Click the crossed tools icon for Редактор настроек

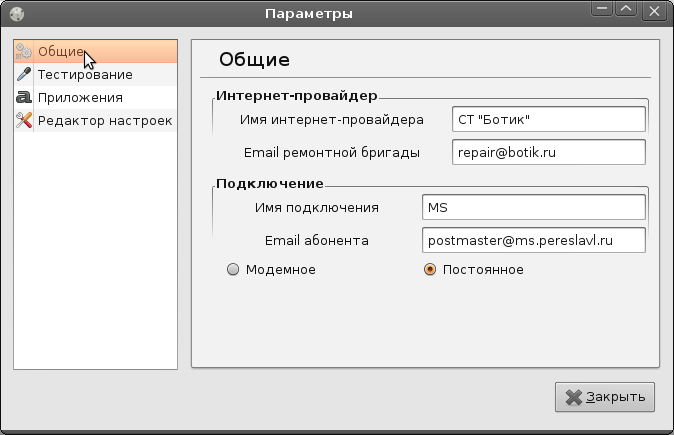(24, 120)
